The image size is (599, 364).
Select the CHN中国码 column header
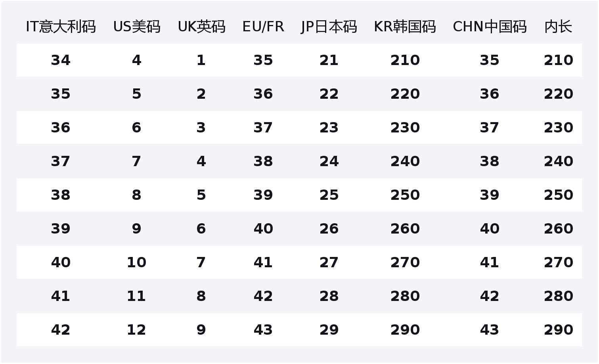[x=490, y=27]
